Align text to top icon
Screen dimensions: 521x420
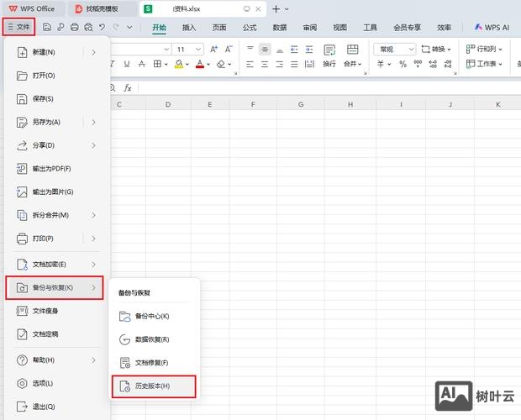(x=250, y=49)
